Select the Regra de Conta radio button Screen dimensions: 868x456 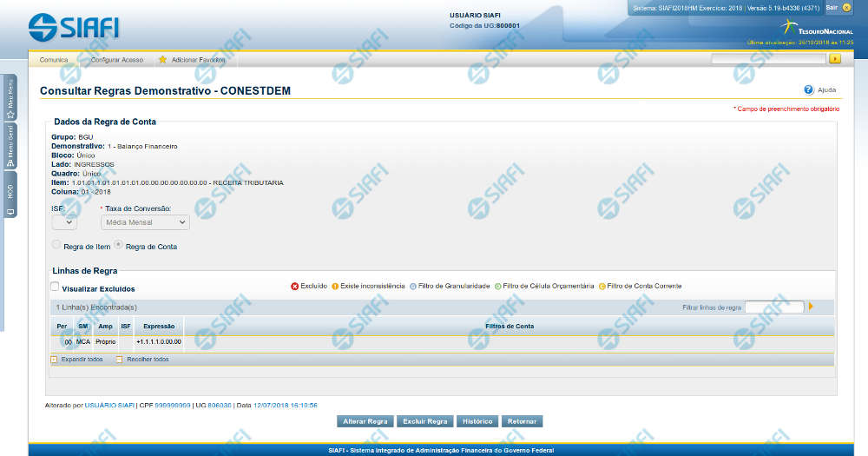coord(119,246)
